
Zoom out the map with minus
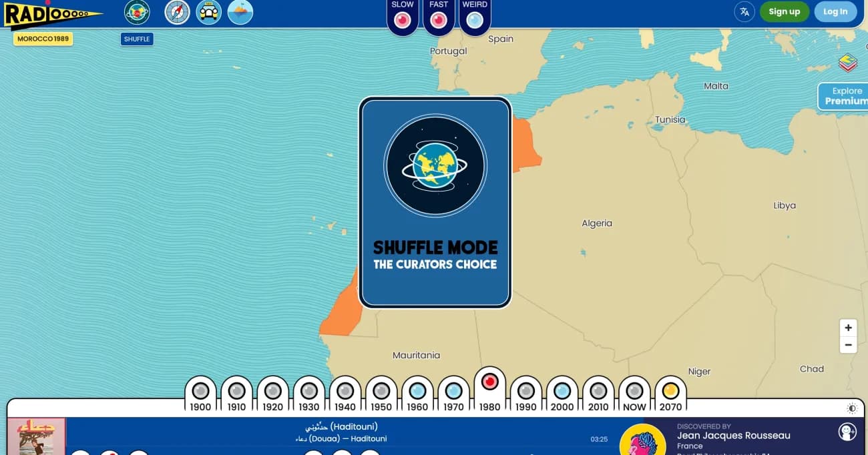tap(848, 345)
